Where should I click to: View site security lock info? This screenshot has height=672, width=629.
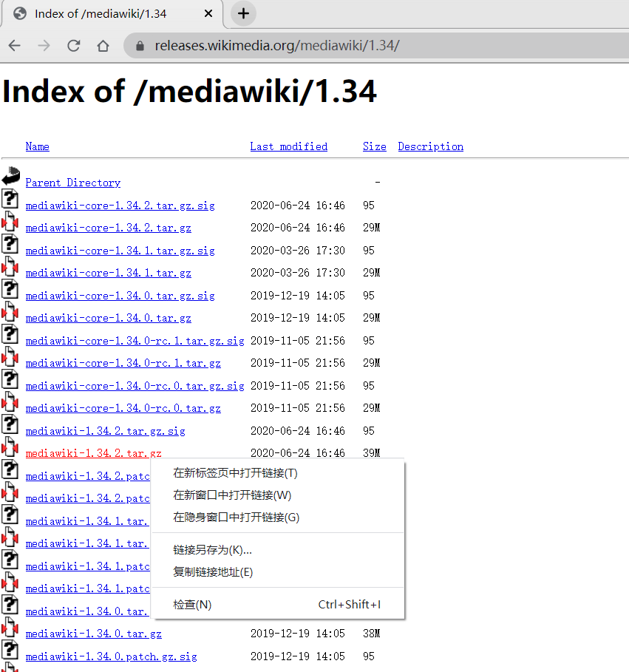coord(140,46)
